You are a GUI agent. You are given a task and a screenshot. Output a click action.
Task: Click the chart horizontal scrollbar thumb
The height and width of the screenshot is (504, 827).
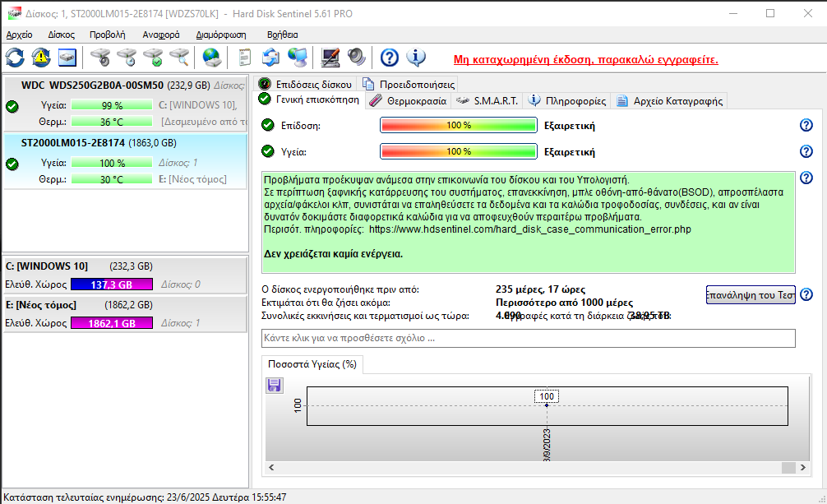788,467
